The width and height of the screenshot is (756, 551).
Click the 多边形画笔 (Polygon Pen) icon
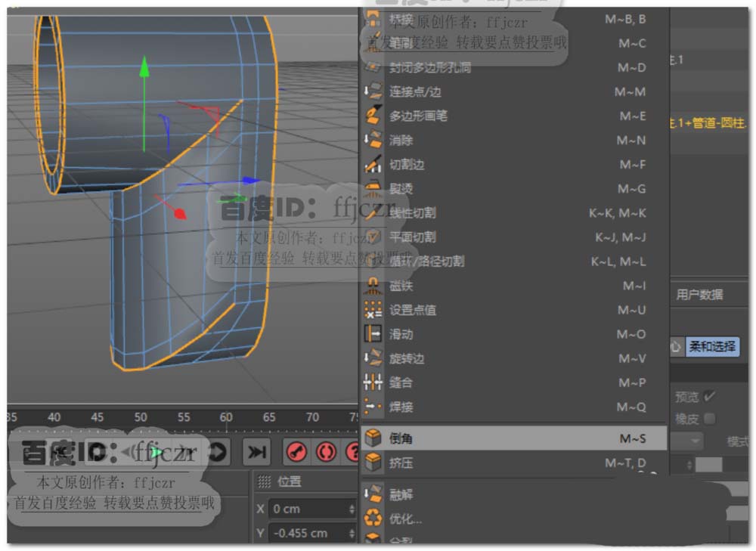point(373,115)
